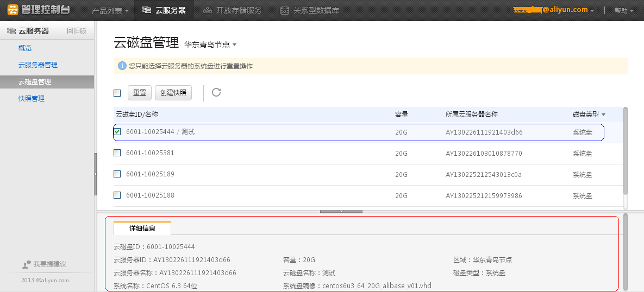
Task: Click the server icon in the sidebar header
Action: point(11,31)
